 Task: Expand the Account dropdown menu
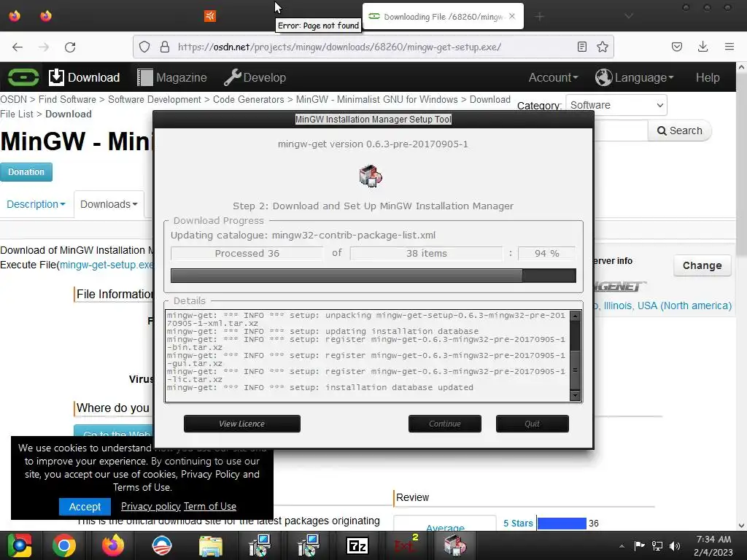click(x=553, y=77)
